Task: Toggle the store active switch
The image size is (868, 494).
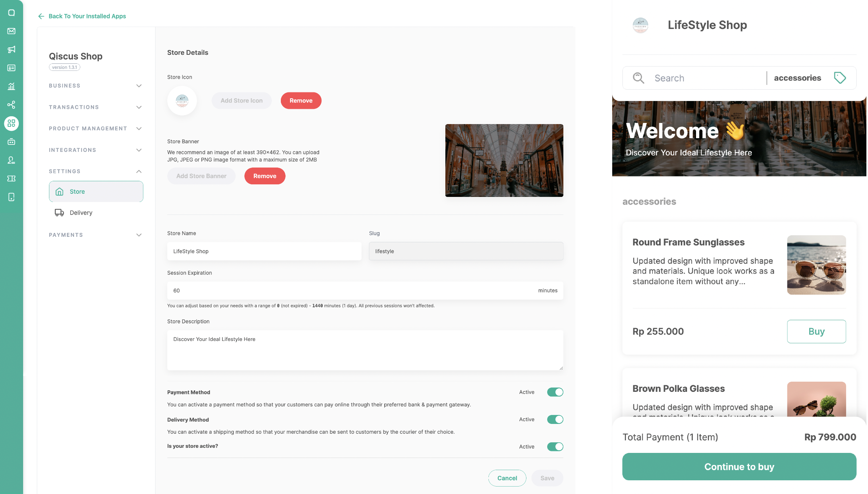Action: click(x=555, y=447)
